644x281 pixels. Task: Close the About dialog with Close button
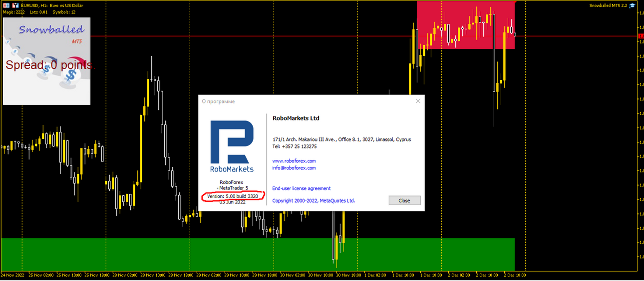pos(404,200)
